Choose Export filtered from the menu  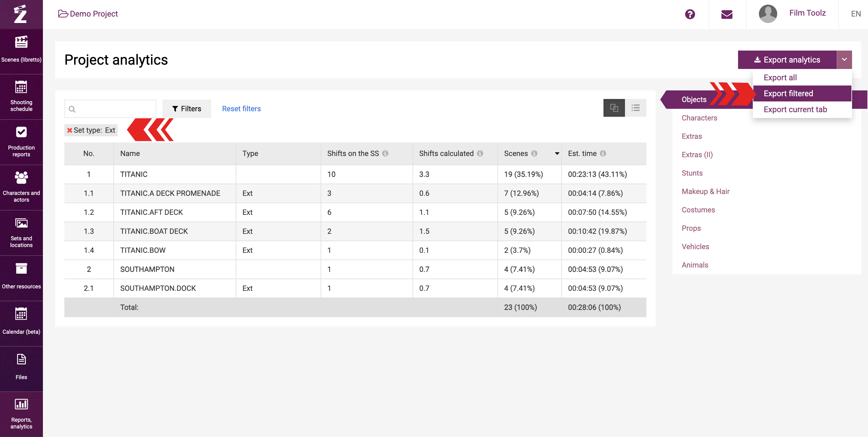(802, 93)
